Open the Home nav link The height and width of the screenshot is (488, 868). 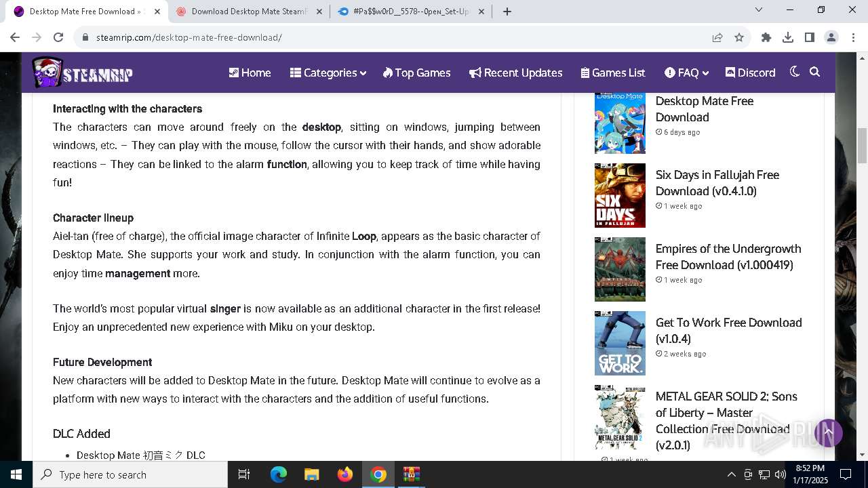[250, 73]
